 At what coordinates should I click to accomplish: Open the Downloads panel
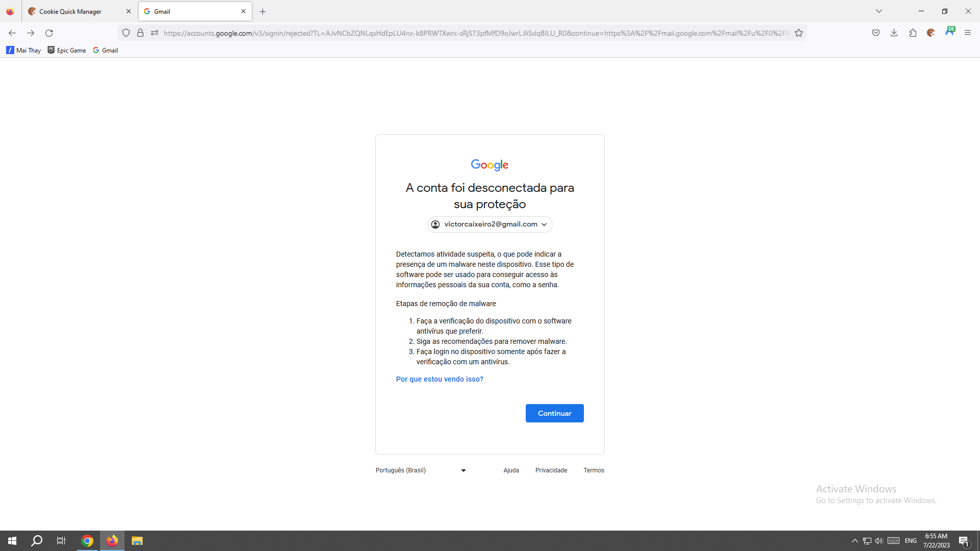894,33
